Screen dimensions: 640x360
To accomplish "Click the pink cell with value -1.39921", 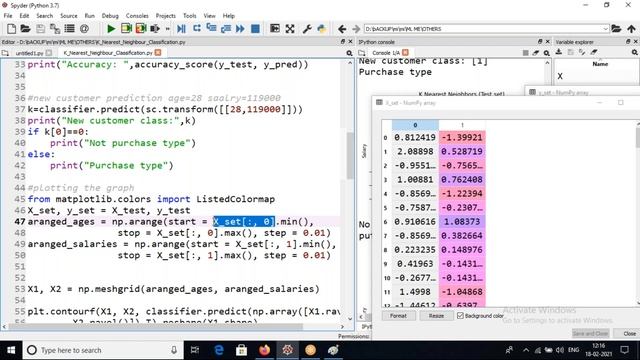I will (x=462, y=137).
